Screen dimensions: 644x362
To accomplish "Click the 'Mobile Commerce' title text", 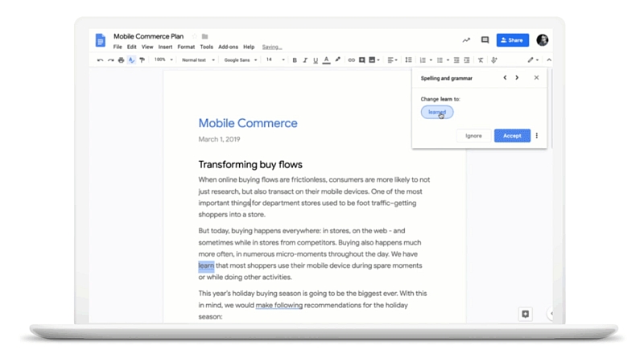I will [x=248, y=123].
